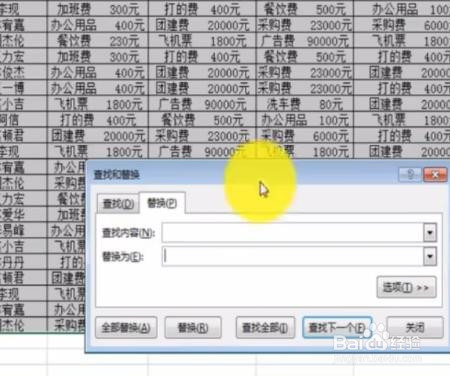
Task: Click the 全部替换(A) button
Action: [126, 328]
